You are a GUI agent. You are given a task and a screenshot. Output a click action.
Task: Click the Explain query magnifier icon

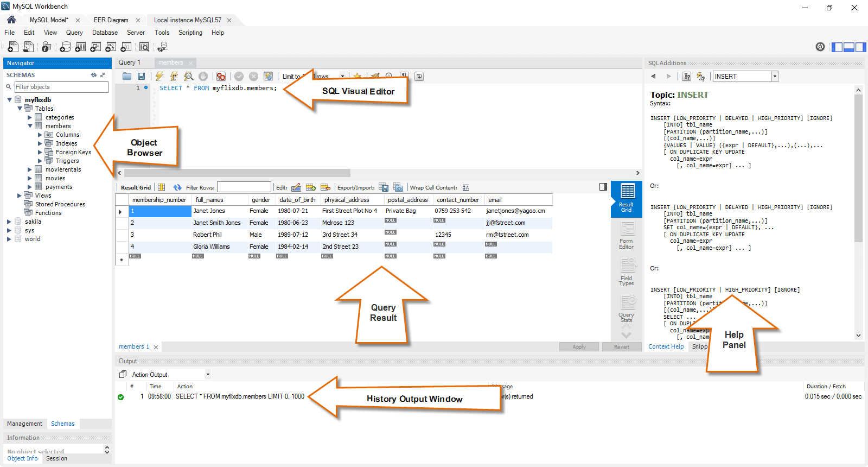click(189, 77)
